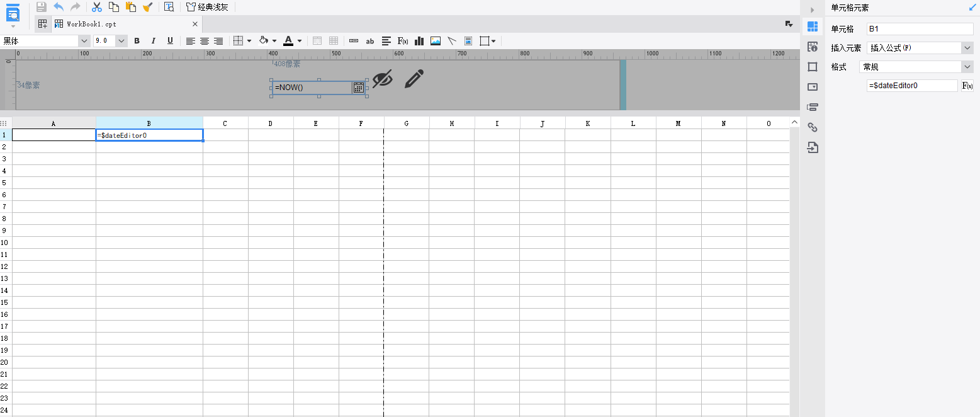Open the widget settings panel icon
The height and width of the screenshot is (417, 980).
[813, 87]
